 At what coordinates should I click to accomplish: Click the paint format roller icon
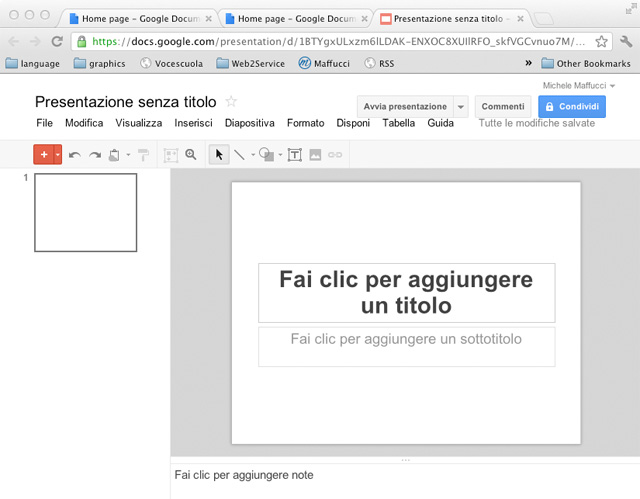pyautogui.click(x=143, y=155)
